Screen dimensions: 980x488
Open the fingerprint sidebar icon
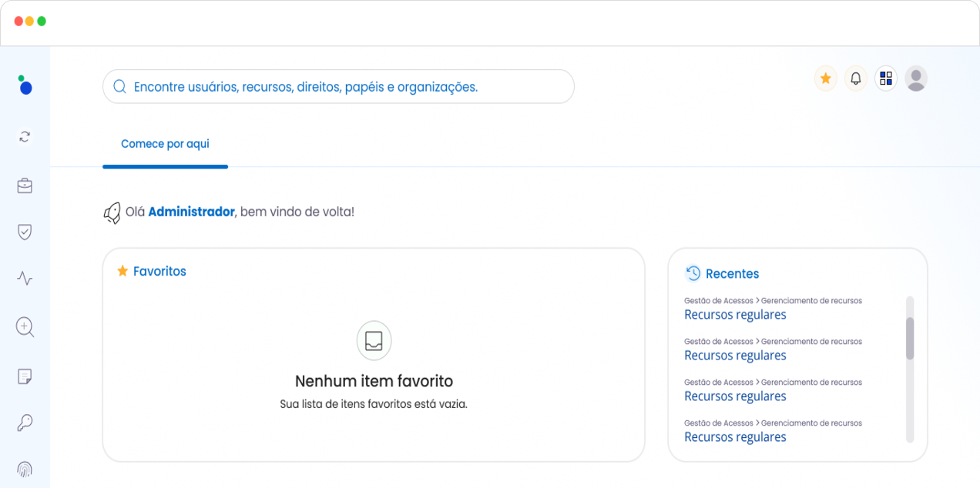[x=25, y=469]
